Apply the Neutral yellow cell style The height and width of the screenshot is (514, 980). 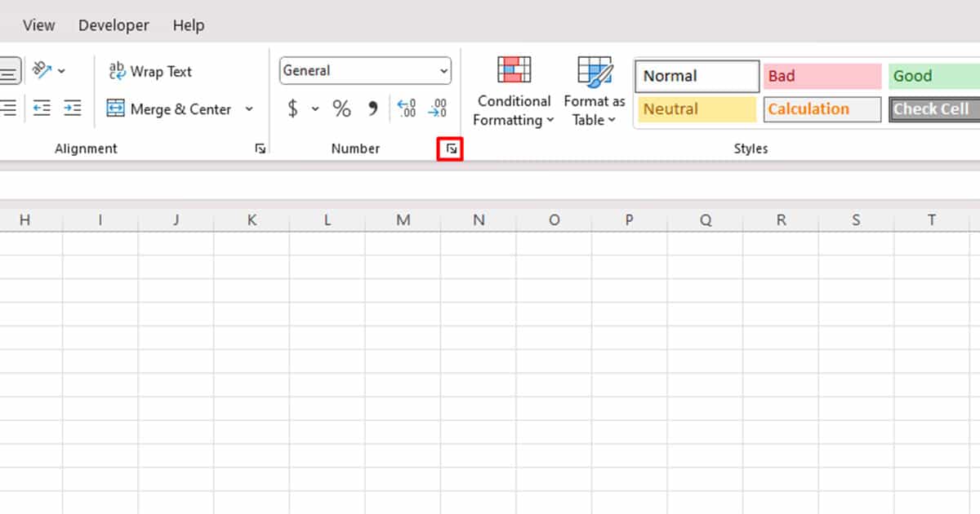point(696,109)
